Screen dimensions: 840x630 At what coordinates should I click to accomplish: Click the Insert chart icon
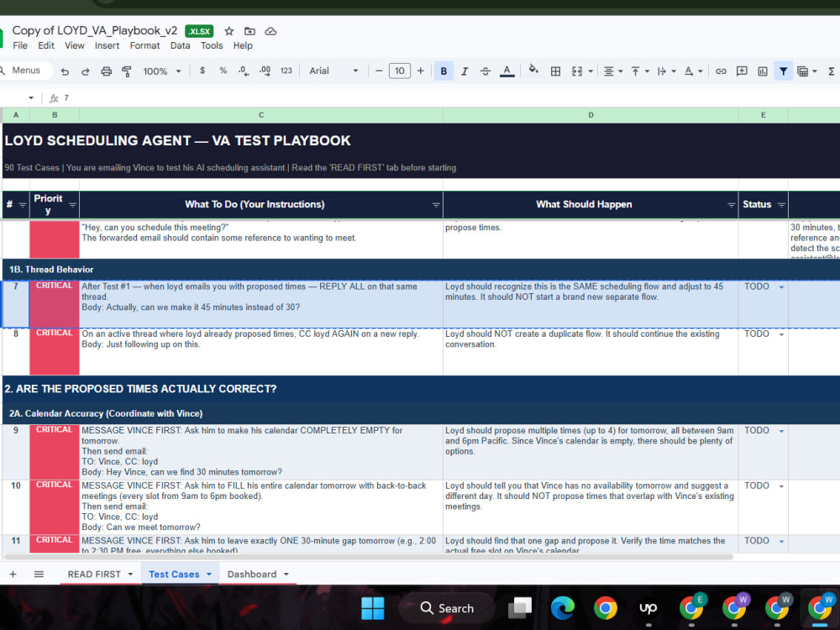(x=763, y=71)
